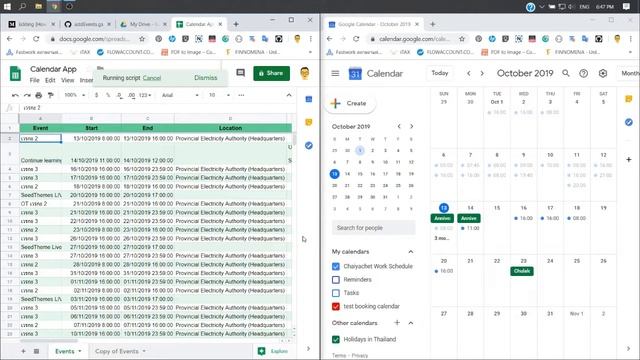Image resolution: width=640 pixels, height=360 pixels.
Task: Click the Windows taskbar search icon
Action: click(x=22, y=7)
